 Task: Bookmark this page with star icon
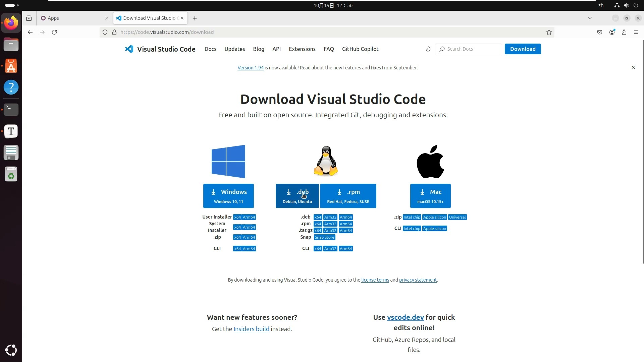point(549,32)
